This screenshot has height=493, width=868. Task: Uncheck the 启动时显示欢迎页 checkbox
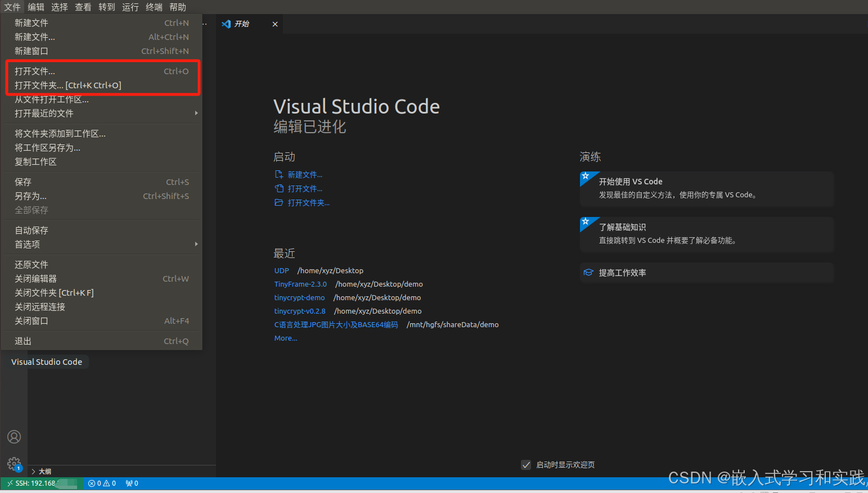coord(526,465)
